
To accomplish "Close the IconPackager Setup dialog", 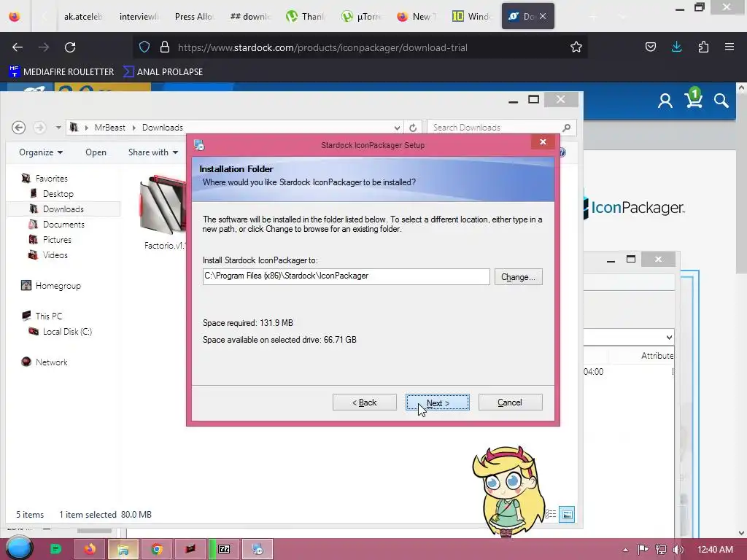I will point(543,142).
